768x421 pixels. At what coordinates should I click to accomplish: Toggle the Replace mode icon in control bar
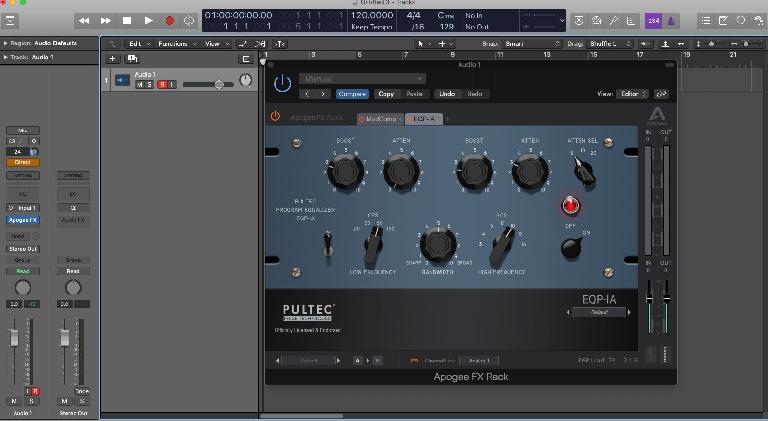pos(578,21)
